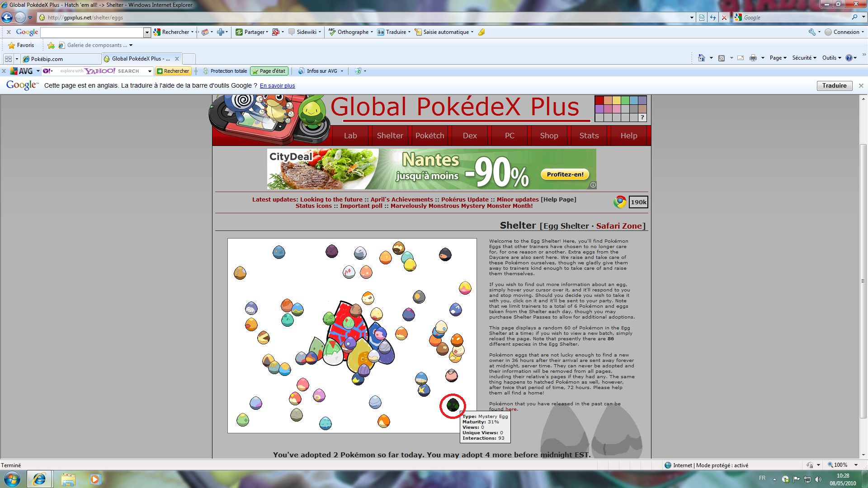Screen dimensions: 868x488
Task: Click the magnifier search icon in Google search box
Action: [x=854, y=17]
